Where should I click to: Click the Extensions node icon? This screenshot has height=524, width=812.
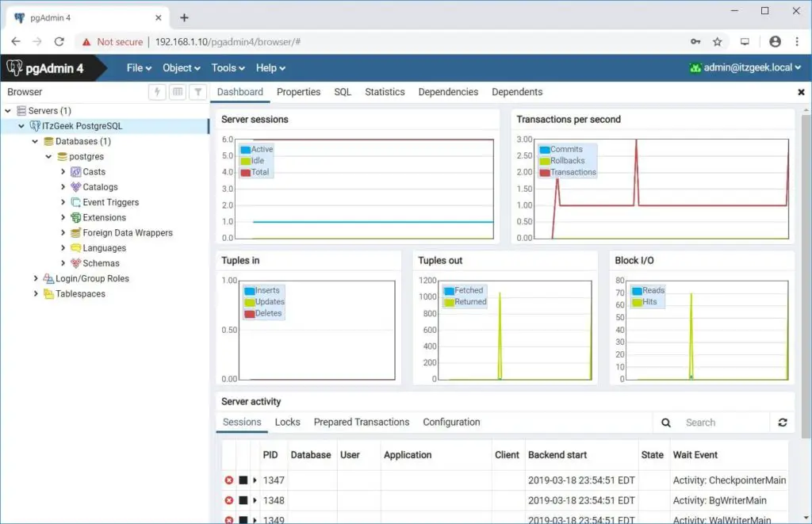(75, 217)
